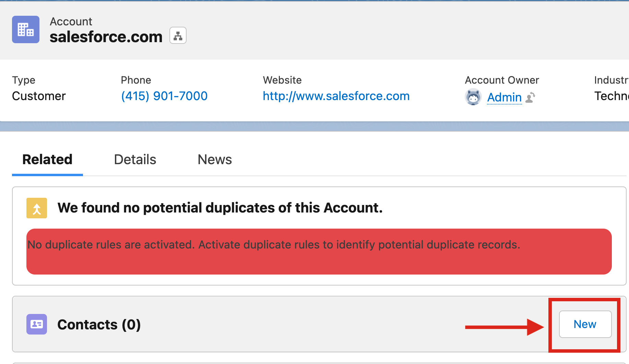This screenshot has height=364, width=629.
Task: Click the change owner icon beside Admin
Action: (x=530, y=98)
